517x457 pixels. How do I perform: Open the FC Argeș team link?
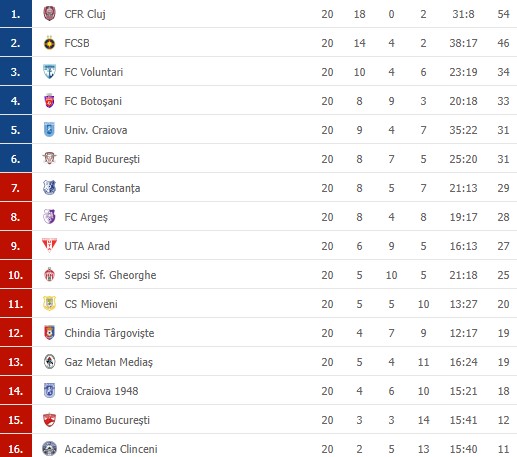(x=86, y=217)
